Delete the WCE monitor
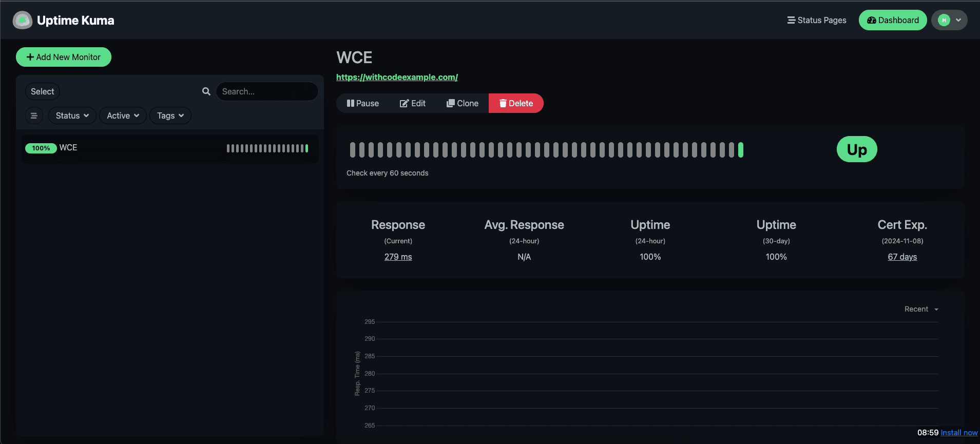 [x=516, y=103]
